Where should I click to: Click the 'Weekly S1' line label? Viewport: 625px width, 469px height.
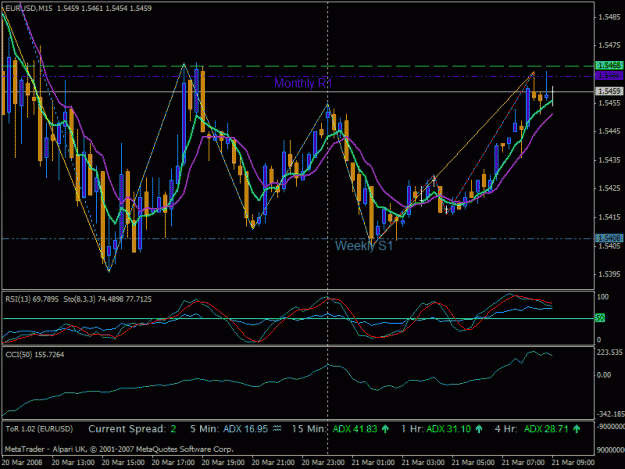(x=364, y=246)
